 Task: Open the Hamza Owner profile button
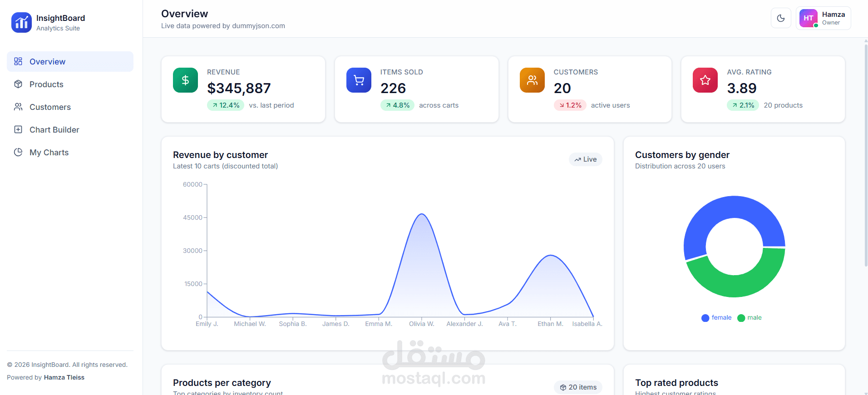pyautogui.click(x=823, y=18)
